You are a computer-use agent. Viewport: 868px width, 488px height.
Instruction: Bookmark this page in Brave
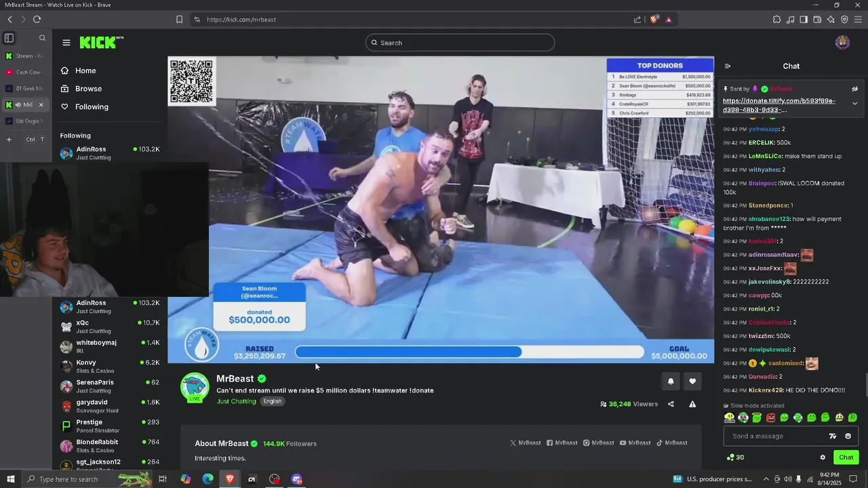click(x=179, y=20)
